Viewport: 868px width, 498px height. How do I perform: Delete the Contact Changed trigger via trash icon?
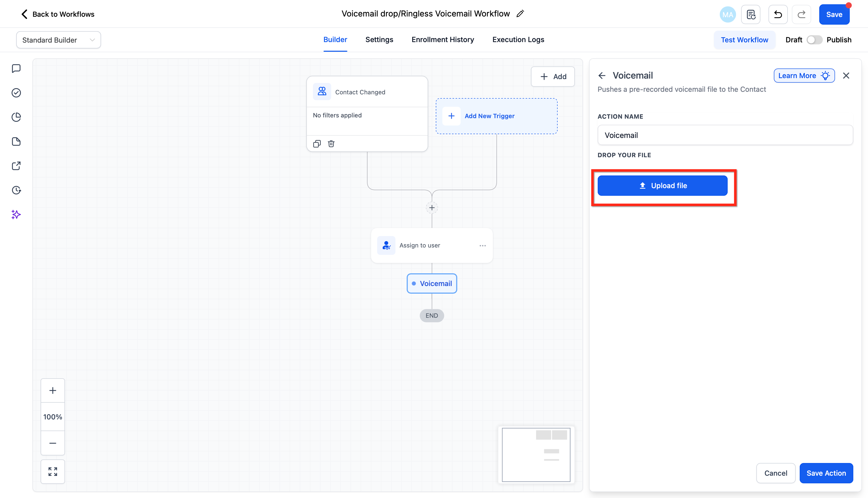331,144
